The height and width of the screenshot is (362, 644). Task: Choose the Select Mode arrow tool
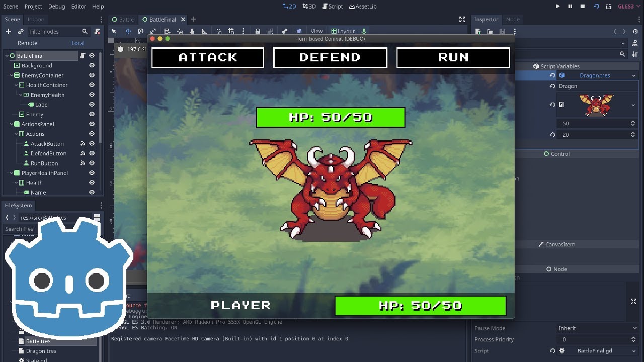click(x=114, y=31)
